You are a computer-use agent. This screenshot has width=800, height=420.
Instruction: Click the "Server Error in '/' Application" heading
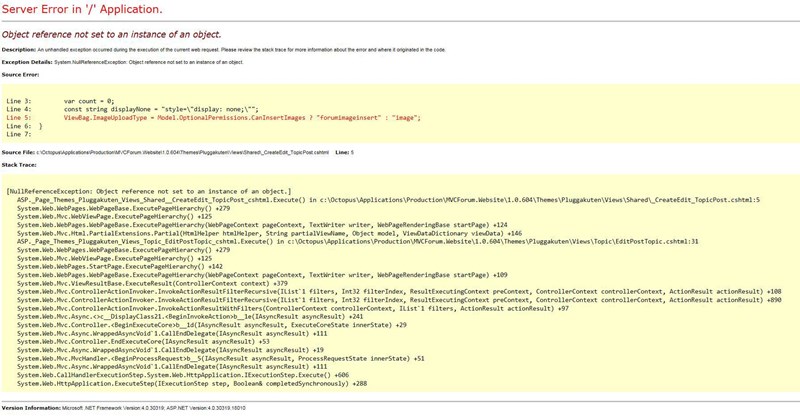[82, 9]
